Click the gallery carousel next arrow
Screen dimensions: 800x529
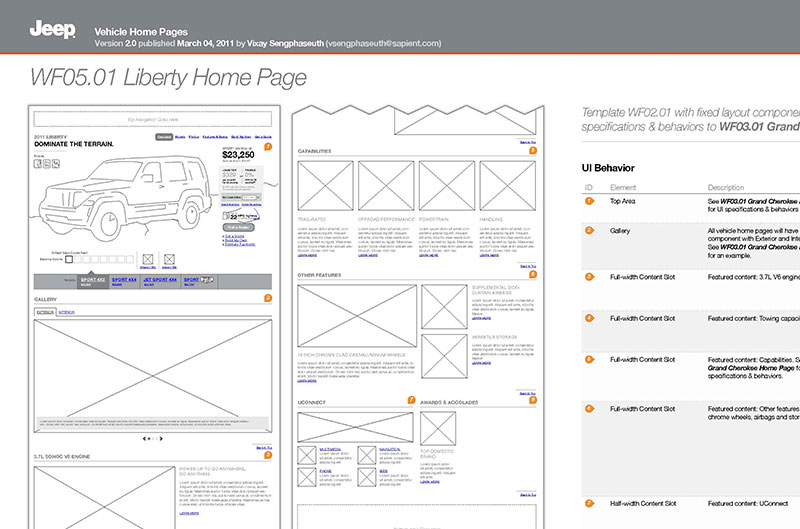click(161, 438)
